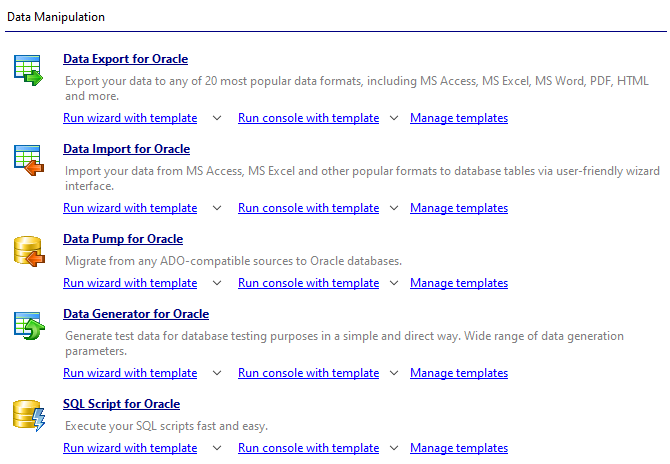This screenshot has height=464, width=670.
Task: Manage templates for SQL Script
Action: tap(459, 448)
